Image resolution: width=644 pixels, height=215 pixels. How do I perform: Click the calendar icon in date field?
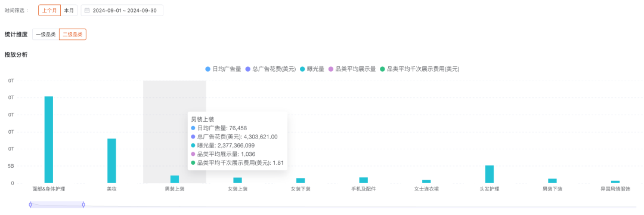coord(87,10)
